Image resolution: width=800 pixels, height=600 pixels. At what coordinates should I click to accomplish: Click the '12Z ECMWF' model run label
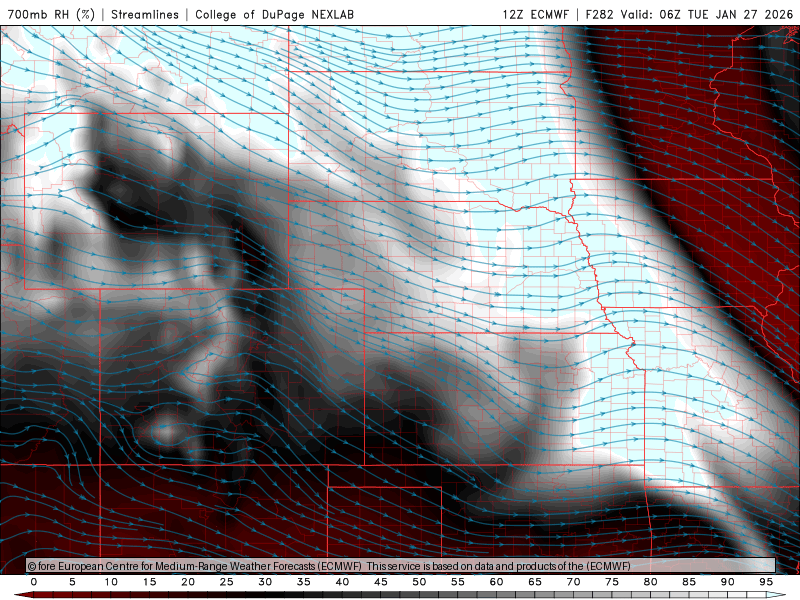point(535,14)
